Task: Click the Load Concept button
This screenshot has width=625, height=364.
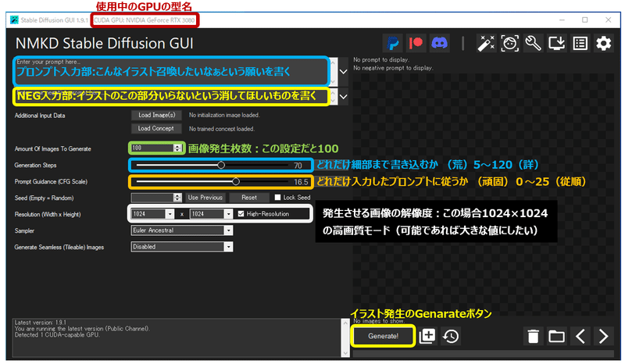Action: 155,128
